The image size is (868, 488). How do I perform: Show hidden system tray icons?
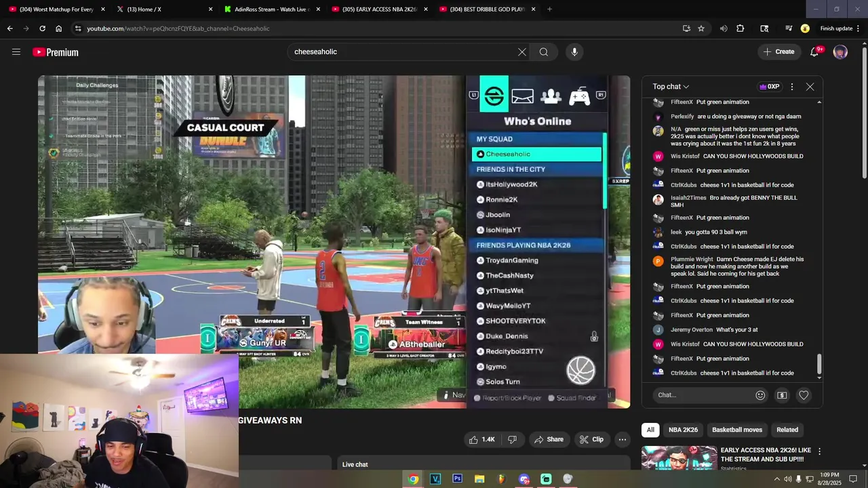coord(777,479)
